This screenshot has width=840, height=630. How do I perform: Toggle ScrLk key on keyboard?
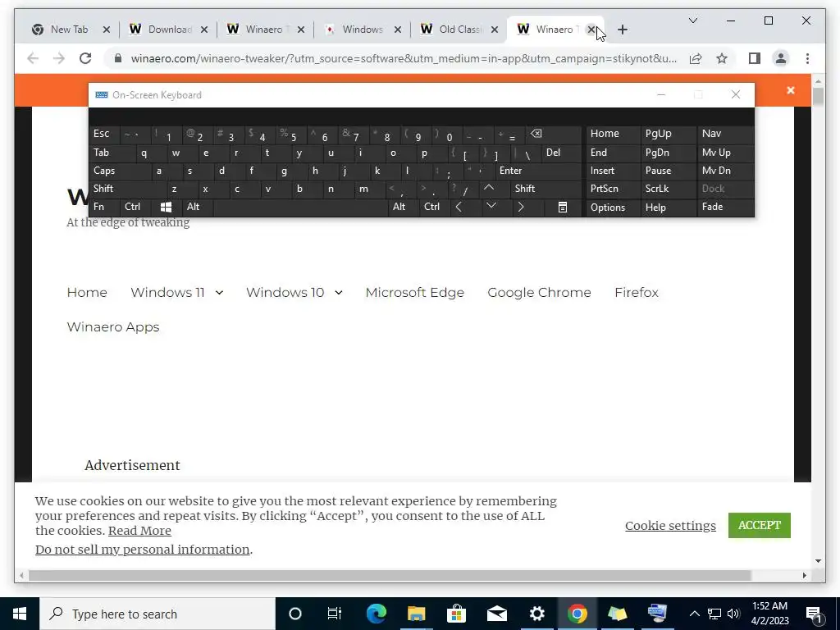point(669,189)
